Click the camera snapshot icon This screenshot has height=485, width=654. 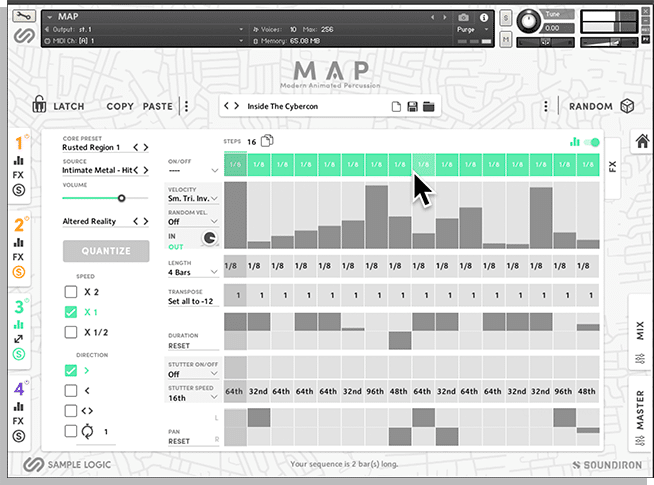pos(463,17)
